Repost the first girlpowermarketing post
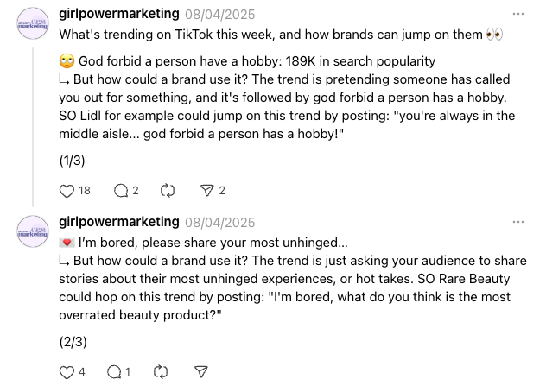The image size is (546, 392). [168, 191]
